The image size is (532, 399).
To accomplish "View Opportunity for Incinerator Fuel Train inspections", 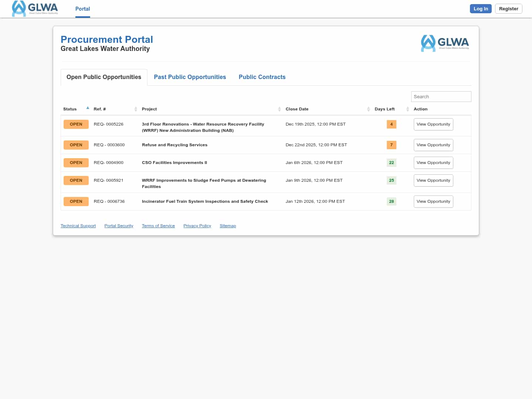I will 433,201.
